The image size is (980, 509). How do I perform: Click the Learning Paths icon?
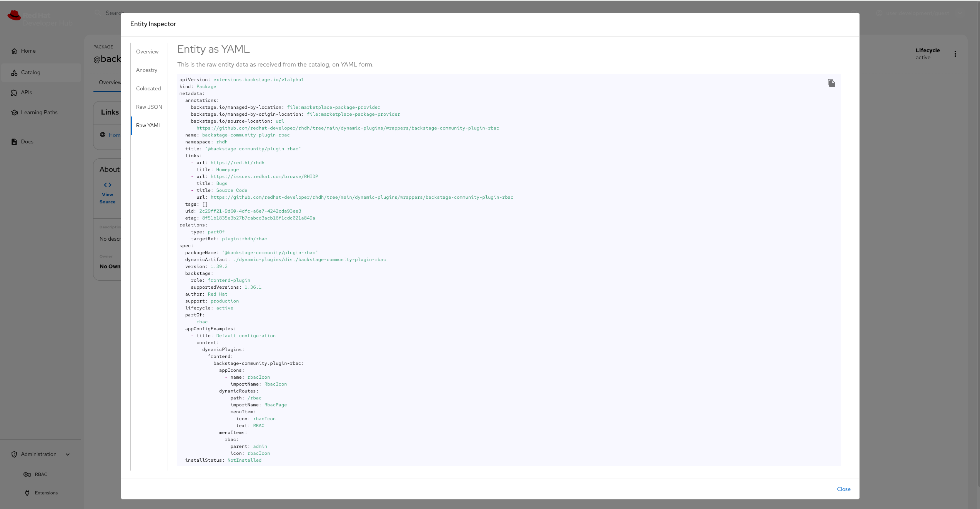[14, 112]
